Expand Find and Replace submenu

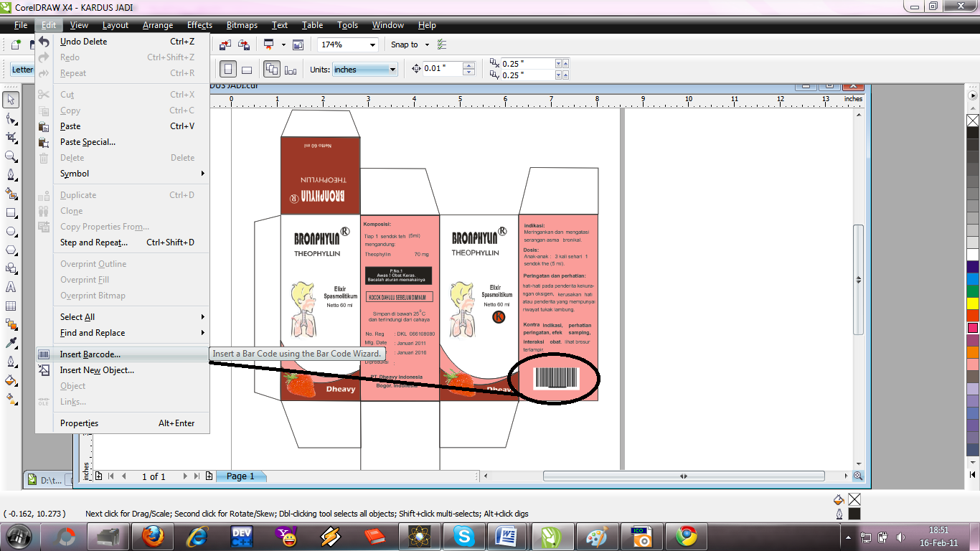pyautogui.click(x=203, y=333)
